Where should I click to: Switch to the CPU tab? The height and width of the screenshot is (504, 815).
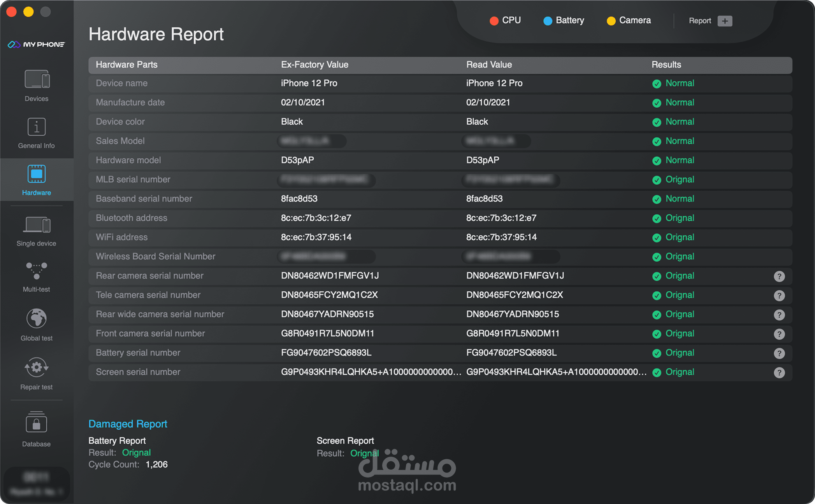[505, 20]
